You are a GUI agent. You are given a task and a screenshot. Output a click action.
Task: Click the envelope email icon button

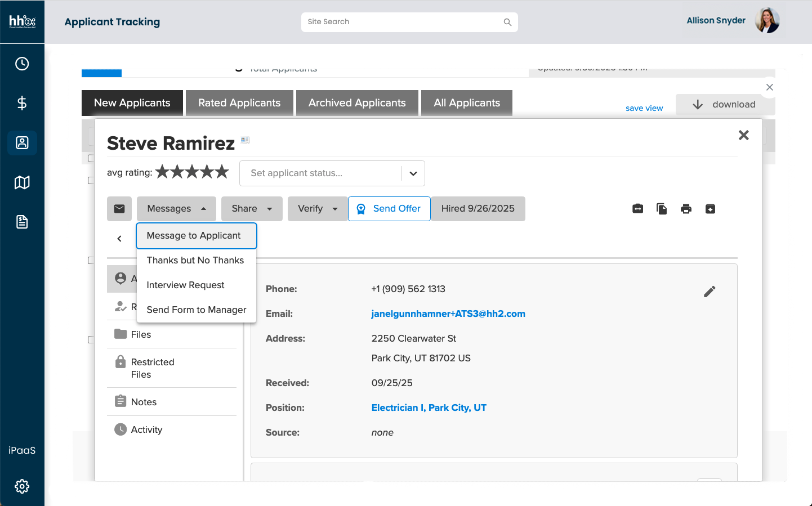click(119, 209)
